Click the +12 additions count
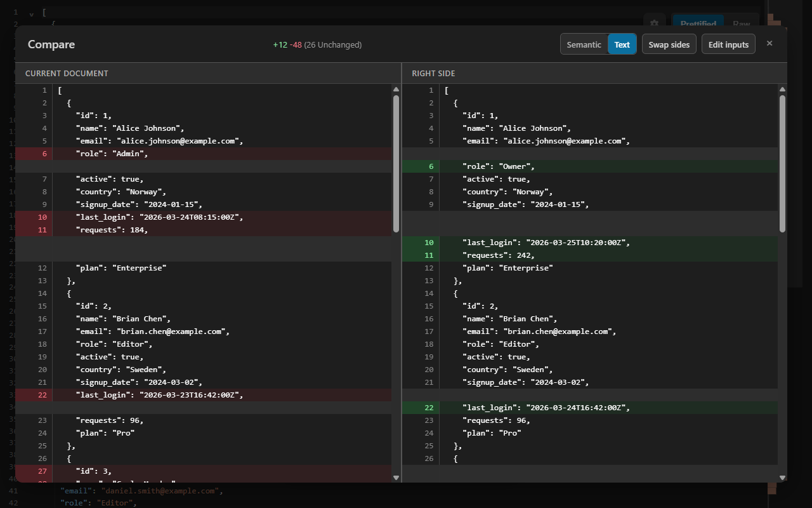812x508 pixels. tap(280, 44)
